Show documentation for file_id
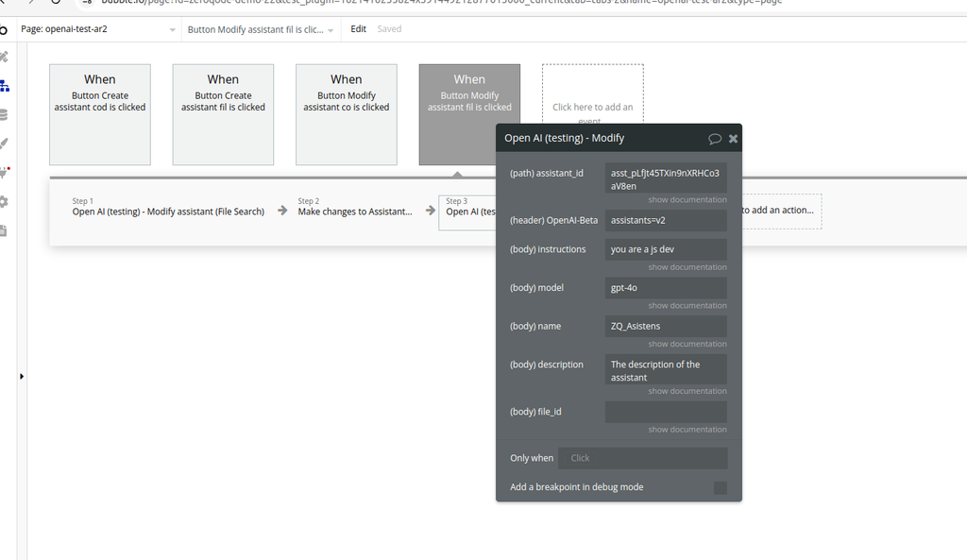 coord(687,430)
